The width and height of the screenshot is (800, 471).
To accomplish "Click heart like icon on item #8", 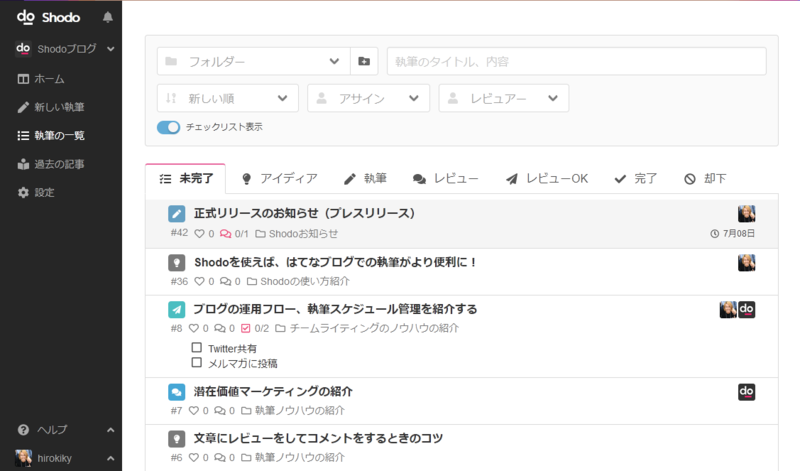I will [x=194, y=328].
